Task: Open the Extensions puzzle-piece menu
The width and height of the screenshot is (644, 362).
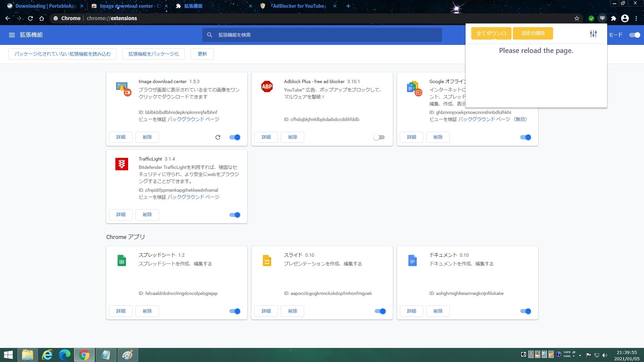Action: point(613,18)
